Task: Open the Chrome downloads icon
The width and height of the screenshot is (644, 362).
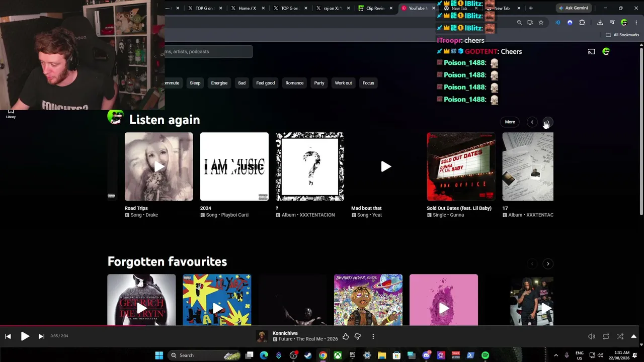Action: pos(600,23)
